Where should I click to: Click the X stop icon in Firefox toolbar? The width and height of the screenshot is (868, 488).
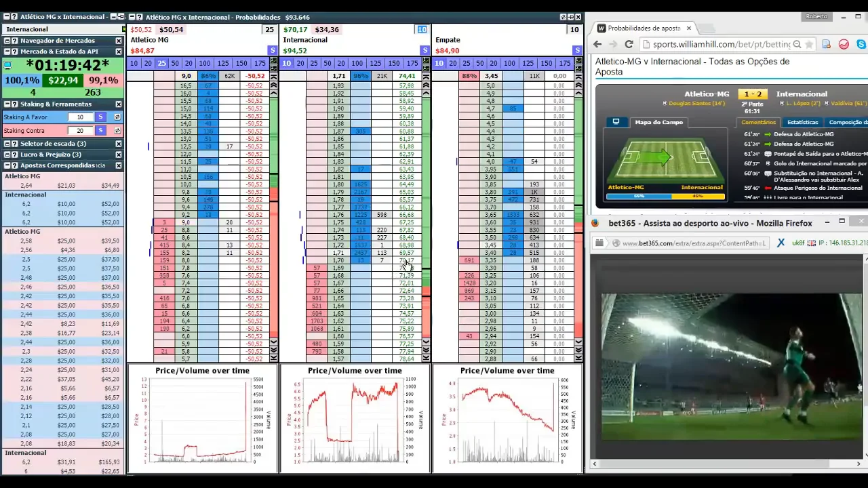(x=781, y=243)
